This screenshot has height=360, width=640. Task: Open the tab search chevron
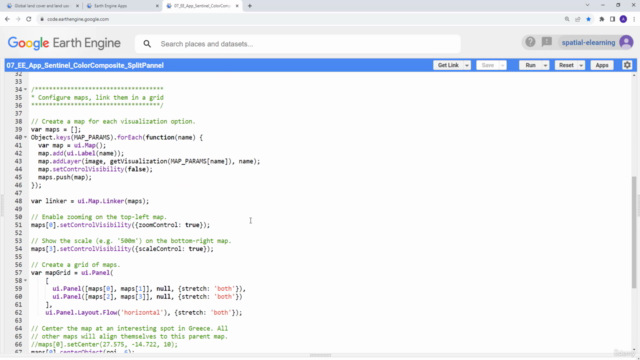pyautogui.click(x=587, y=5)
